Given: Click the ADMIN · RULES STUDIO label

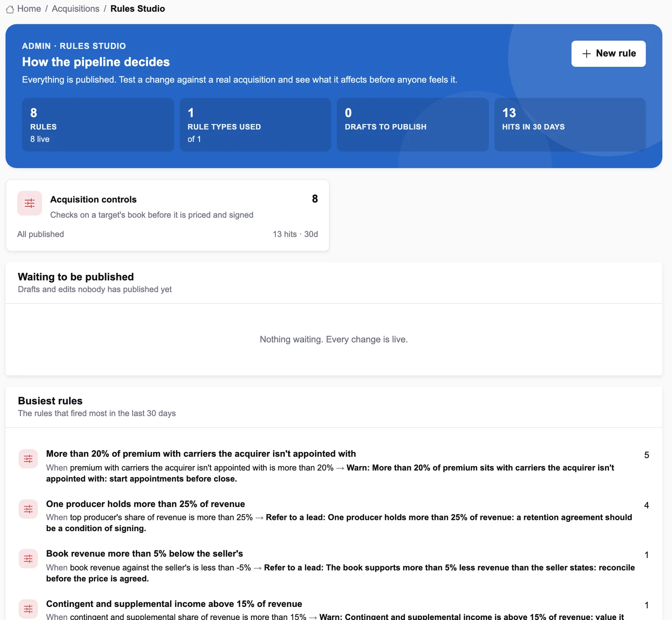Looking at the screenshot, I should pos(74,46).
